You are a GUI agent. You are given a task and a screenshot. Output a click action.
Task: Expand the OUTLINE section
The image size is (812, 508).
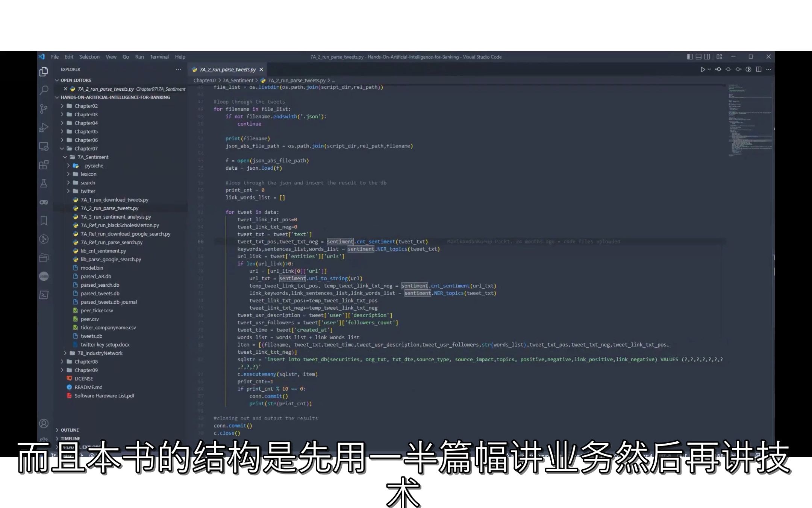pyautogui.click(x=70, y=430)
